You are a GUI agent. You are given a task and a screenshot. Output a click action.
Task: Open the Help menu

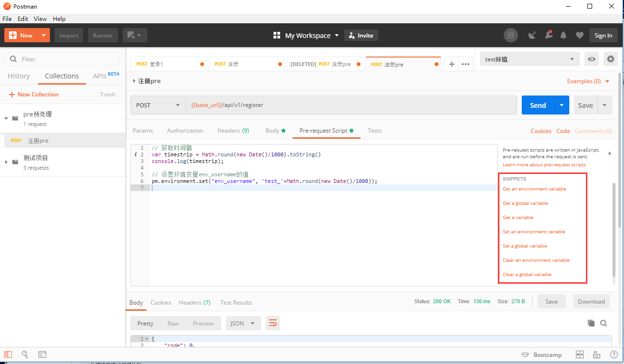click(x=59, y=19)
